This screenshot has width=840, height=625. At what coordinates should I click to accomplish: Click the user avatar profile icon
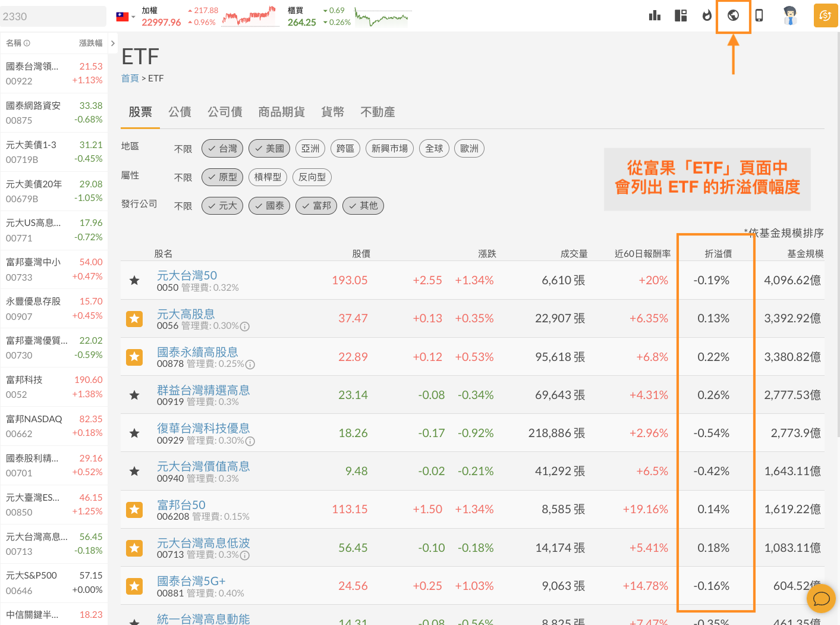[x=791, y=16]
